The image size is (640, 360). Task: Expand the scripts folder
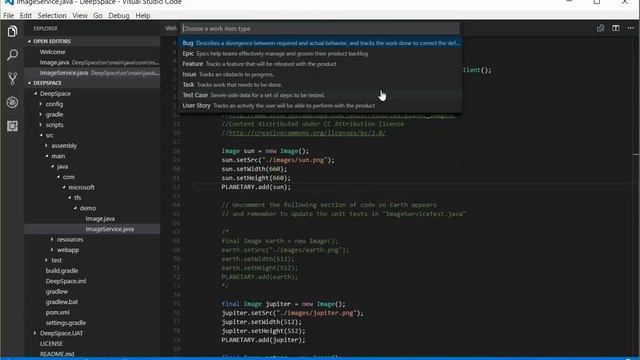click(x=54, y=125)
